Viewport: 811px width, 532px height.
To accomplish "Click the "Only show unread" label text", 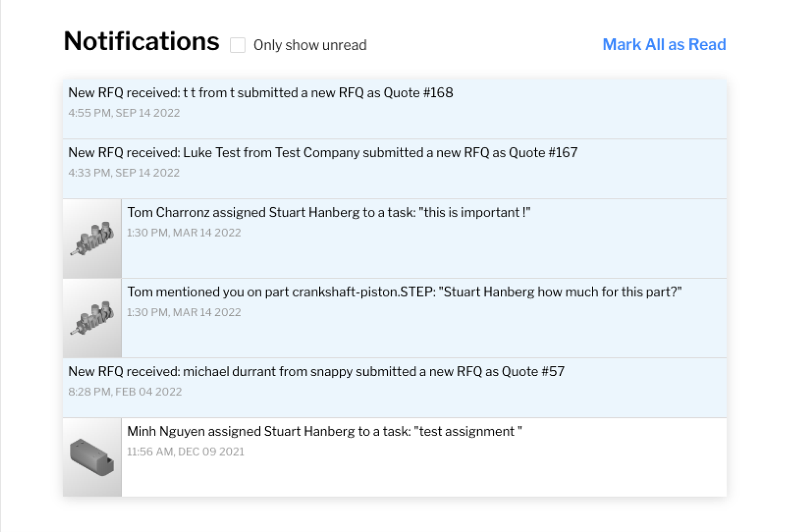I will (310, 45).
